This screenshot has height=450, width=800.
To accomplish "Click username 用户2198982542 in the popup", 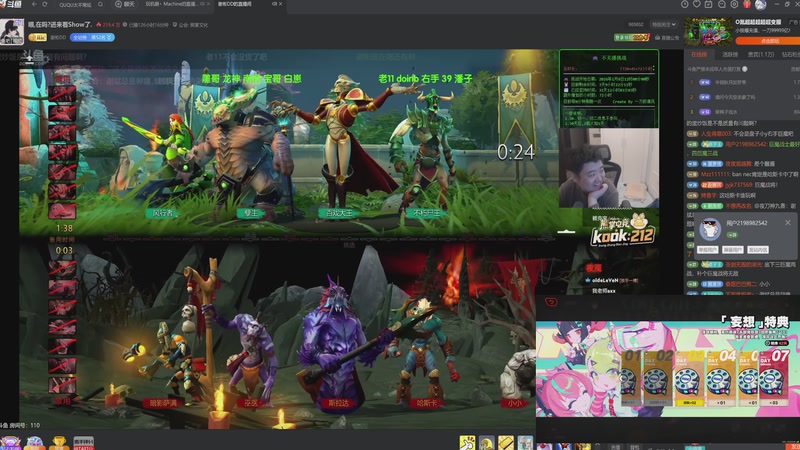I will pyautogui.click(x=746, y=223).
